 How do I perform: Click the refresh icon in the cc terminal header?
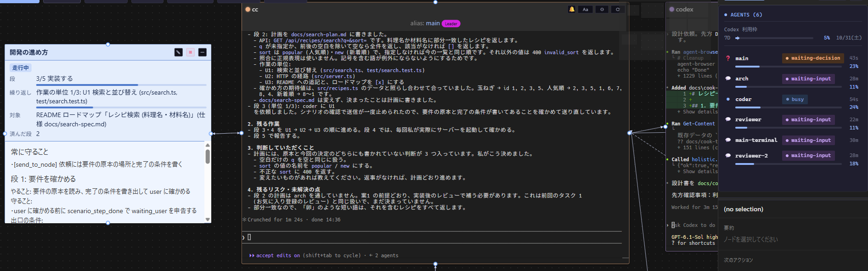pos(618,9)
